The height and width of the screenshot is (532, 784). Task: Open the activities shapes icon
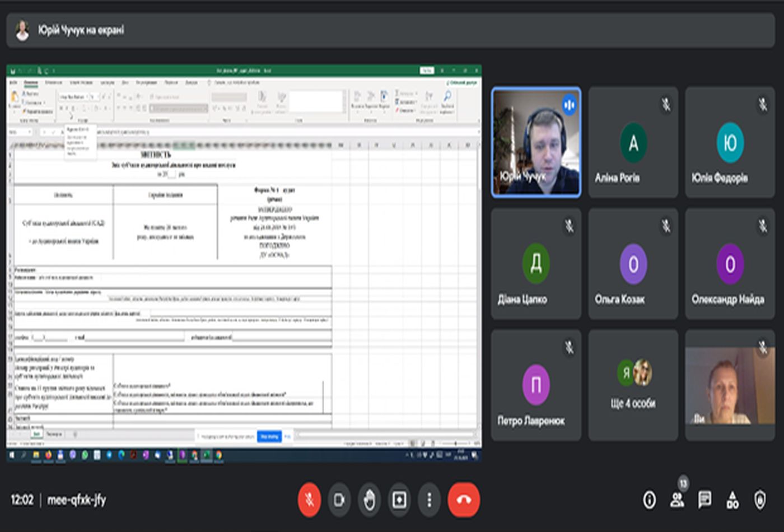click(732, 500)
